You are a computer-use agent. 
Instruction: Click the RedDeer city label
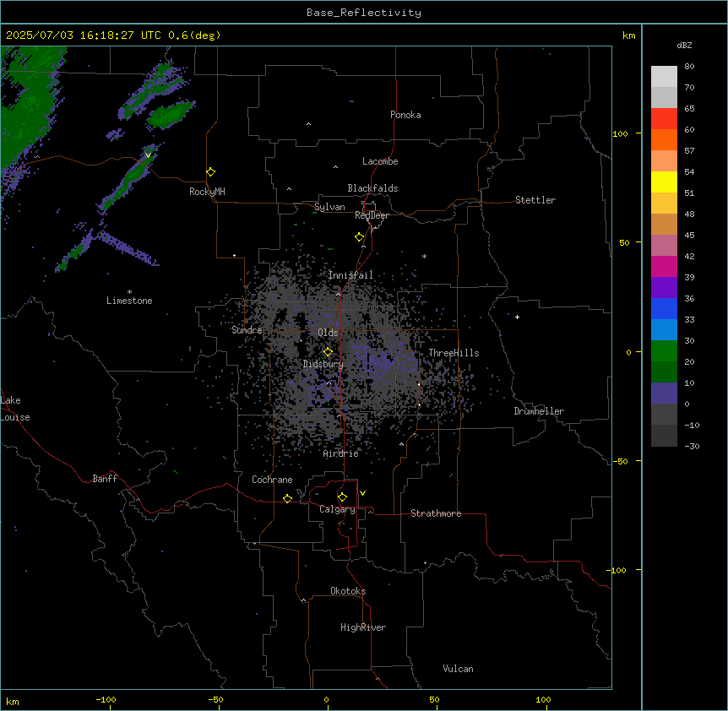point(372,215)
